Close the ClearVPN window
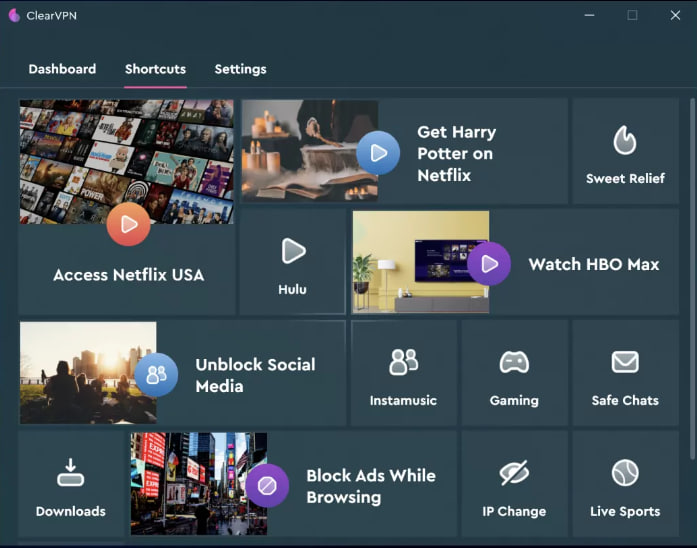This screenshot has height=548, width=697. (x=675, y=15)
